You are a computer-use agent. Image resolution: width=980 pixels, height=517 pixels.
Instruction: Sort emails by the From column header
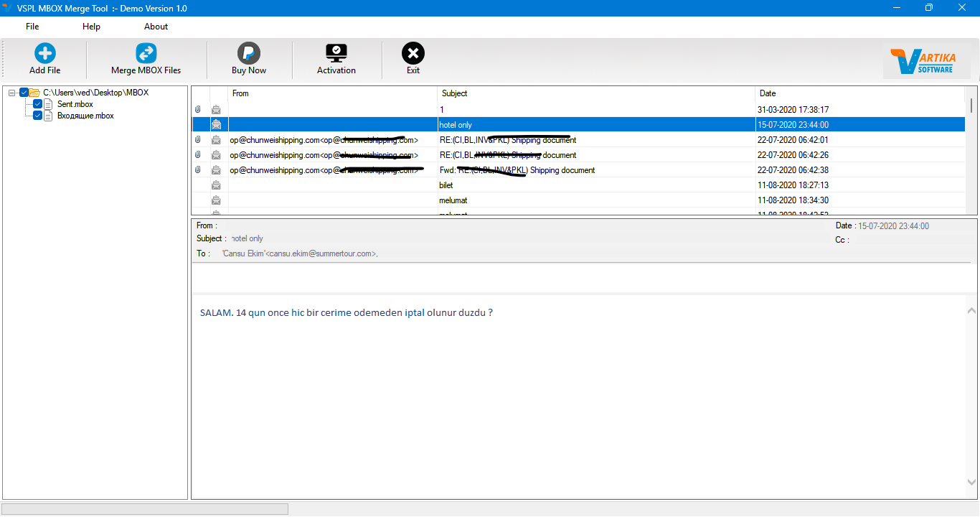point(333,93)
